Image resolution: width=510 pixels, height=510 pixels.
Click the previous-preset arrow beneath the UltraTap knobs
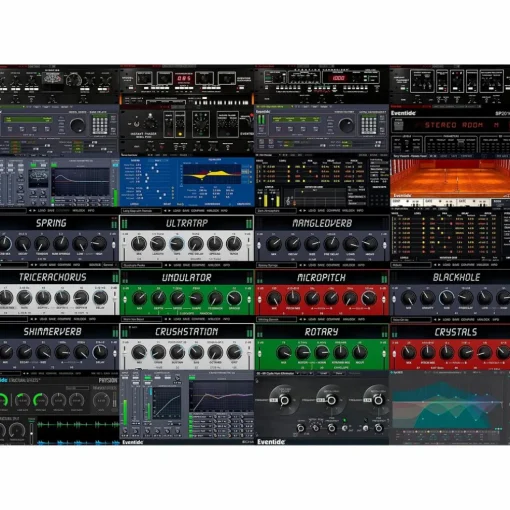click(166, 265)
